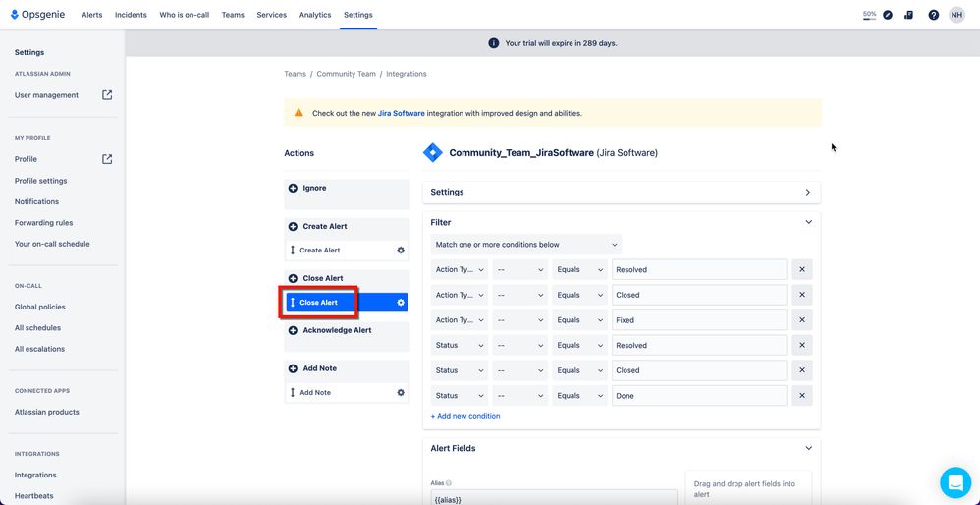Remove the Action Type Equals Closed condition
The image size is (980, 505).
802,295
